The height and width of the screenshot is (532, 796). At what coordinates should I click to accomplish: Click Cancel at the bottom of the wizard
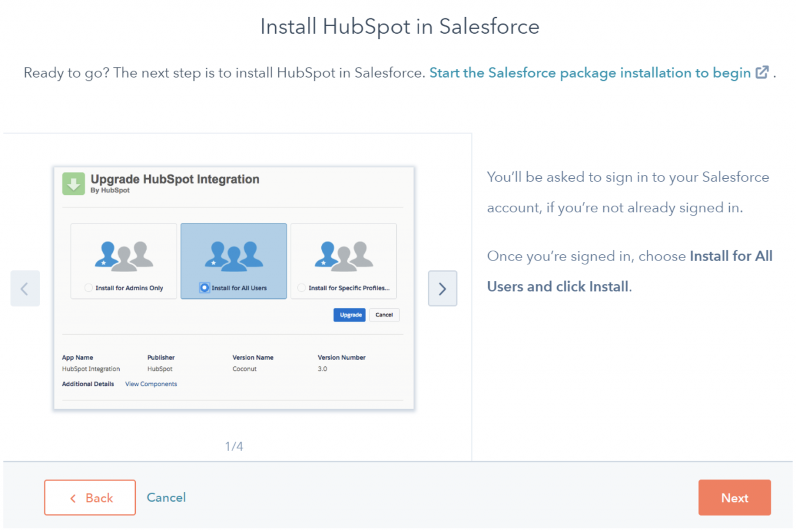click(166, 498)
